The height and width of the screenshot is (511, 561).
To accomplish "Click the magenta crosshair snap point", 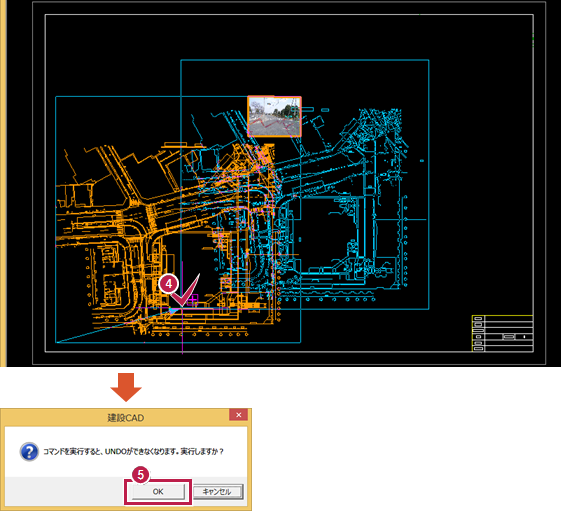I will tap(182, 308).
